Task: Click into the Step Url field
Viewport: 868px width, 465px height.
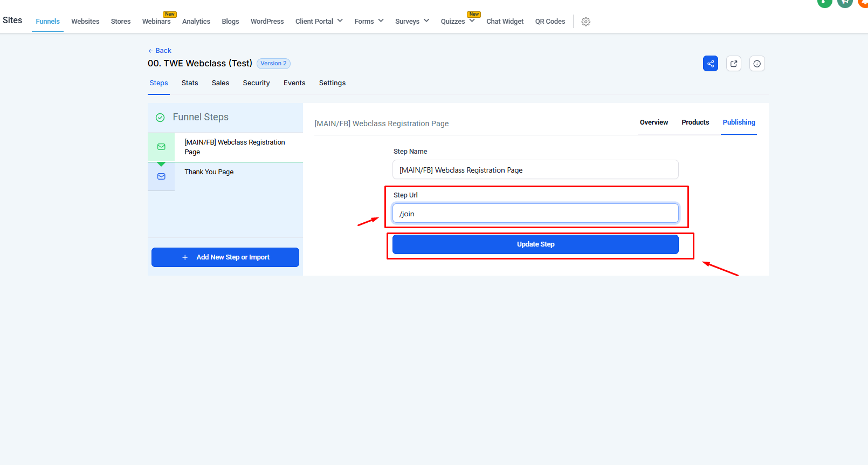Action: [x=535, y=214]
